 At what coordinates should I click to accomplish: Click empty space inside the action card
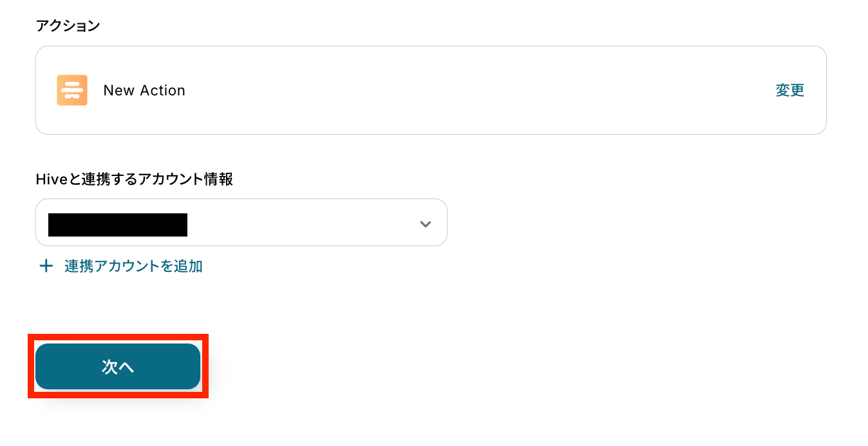pyautogui.click(x=451, y=90)
